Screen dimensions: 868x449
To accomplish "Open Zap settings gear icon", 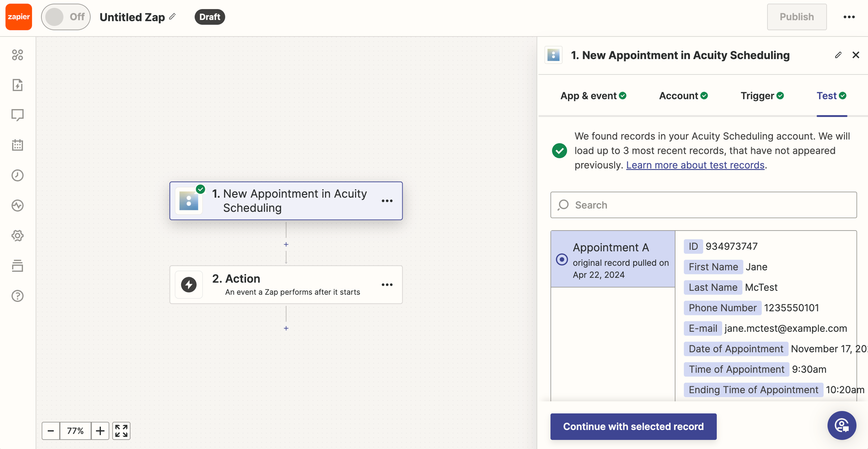I will [17, 236].
